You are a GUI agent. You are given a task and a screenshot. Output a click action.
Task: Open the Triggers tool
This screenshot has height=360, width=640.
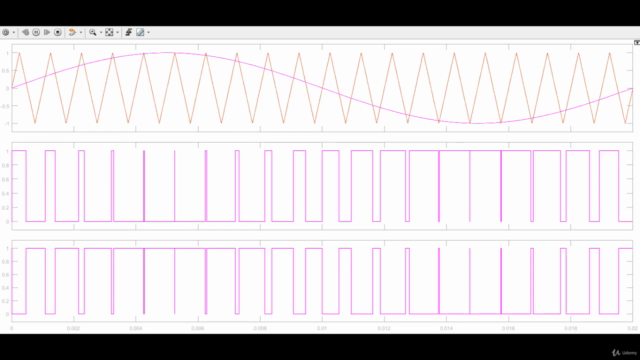[x=129, y=32]
